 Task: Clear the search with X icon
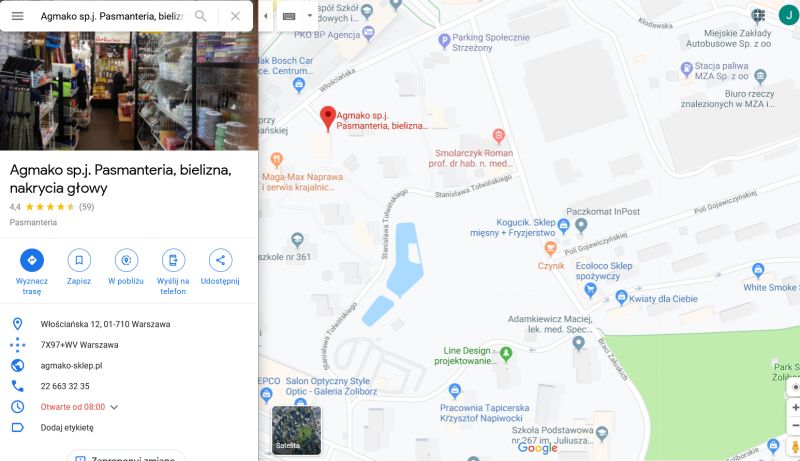[x=235, y=16]
